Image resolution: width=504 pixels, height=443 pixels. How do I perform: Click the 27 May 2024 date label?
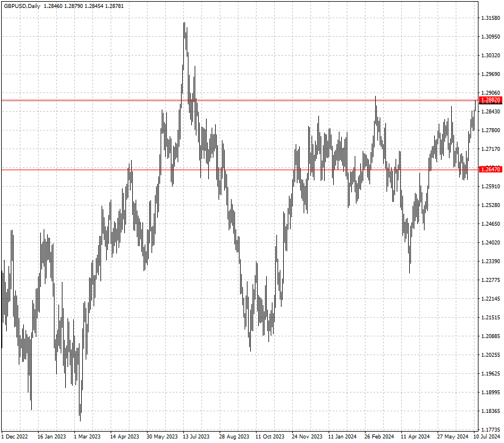click(452, 437)
